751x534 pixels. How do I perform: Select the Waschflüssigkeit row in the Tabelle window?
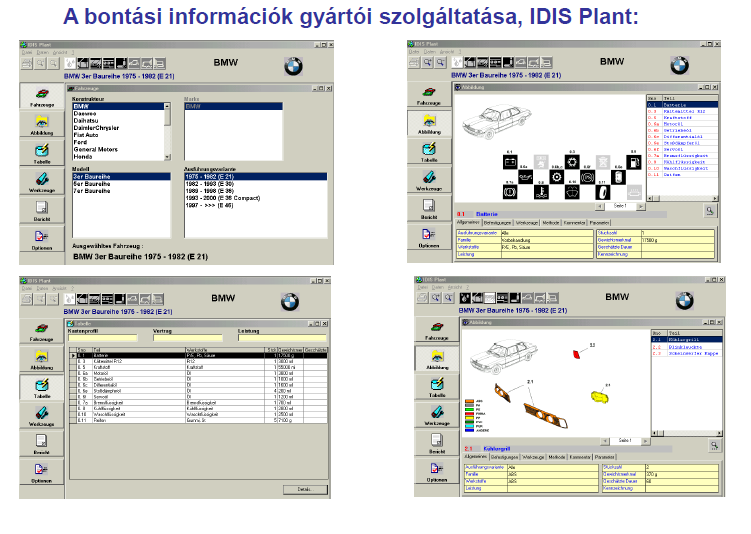[x=198, y=414]
